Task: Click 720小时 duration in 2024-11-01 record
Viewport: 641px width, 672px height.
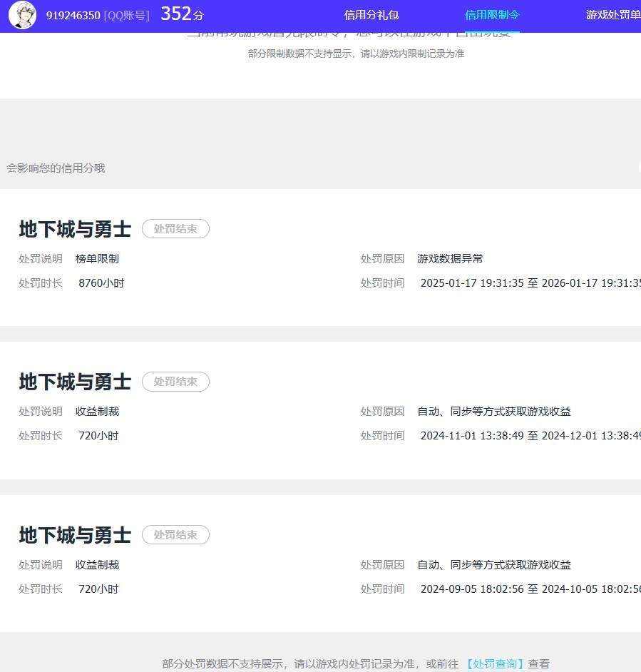Action: click(x=98, y=436)
